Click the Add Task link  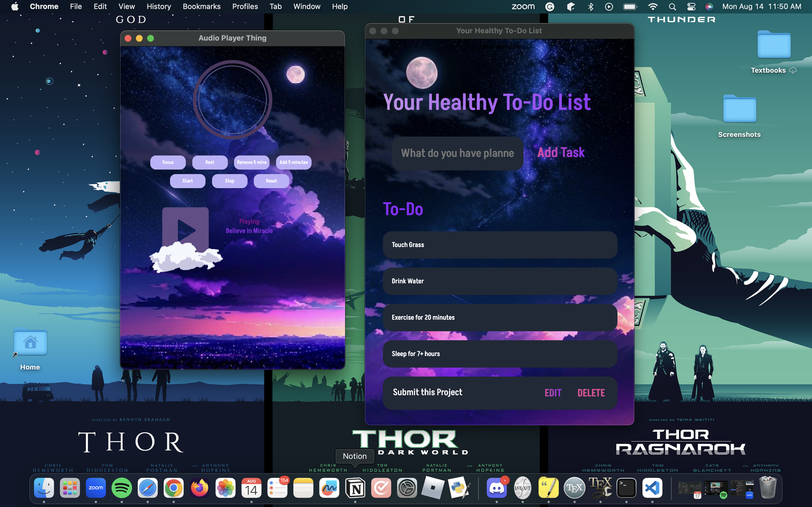[x=561, y=153]
